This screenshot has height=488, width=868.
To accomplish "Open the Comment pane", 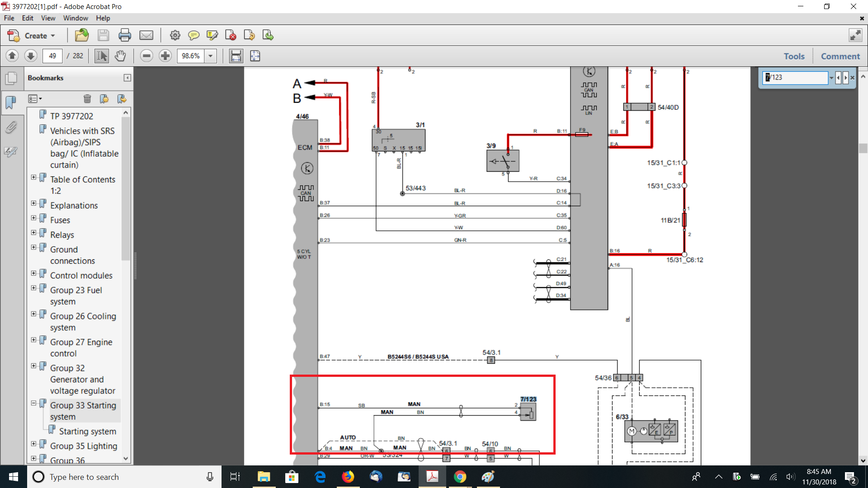I will [x=840, y=56].
